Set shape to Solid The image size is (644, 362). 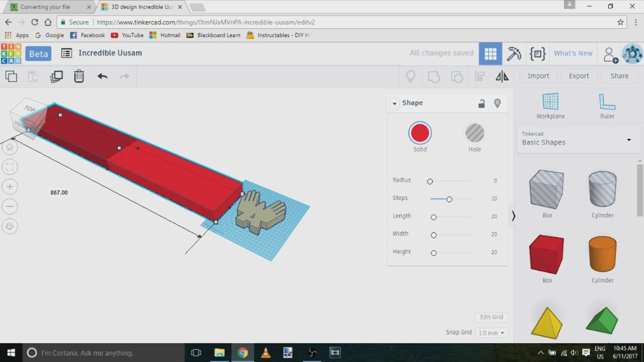(420, 133)
